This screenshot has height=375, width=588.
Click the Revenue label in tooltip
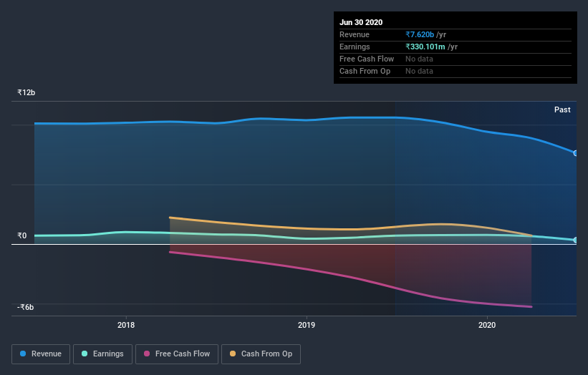(x=355, y=34)
